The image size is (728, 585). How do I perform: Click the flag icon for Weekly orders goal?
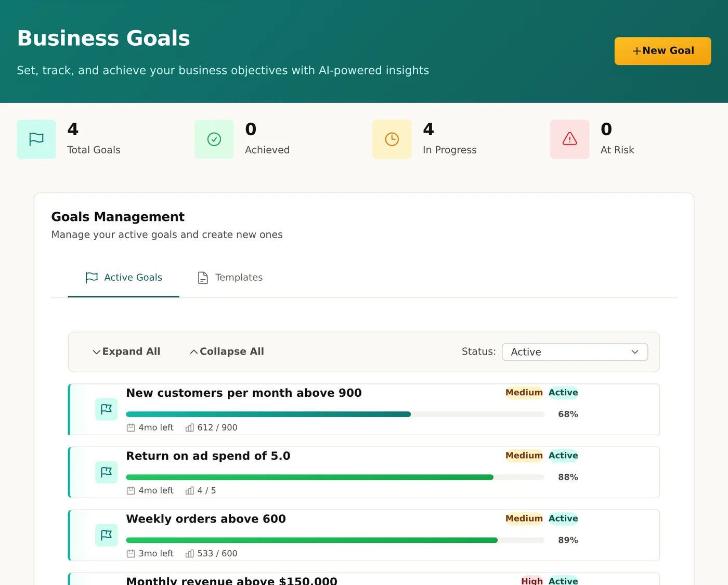pos(107,535)
